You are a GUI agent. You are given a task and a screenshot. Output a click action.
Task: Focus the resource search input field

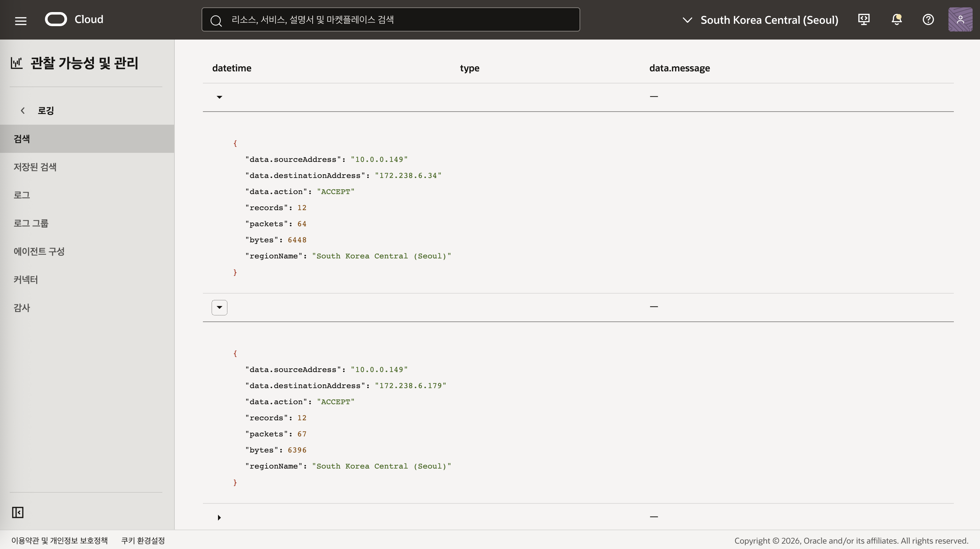point(391,19)
